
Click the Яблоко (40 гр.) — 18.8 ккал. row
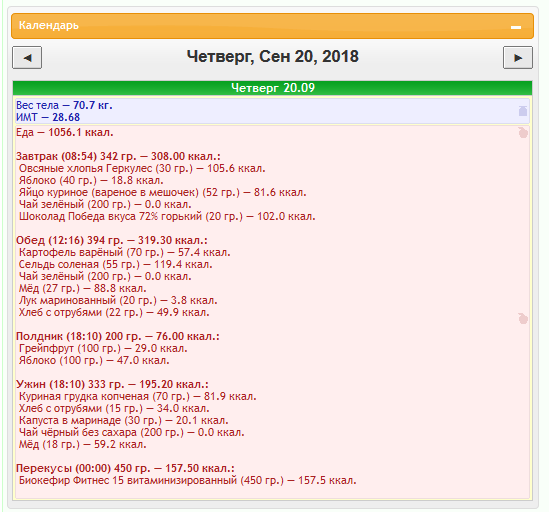pyautogui.click(x=91, y=180)
